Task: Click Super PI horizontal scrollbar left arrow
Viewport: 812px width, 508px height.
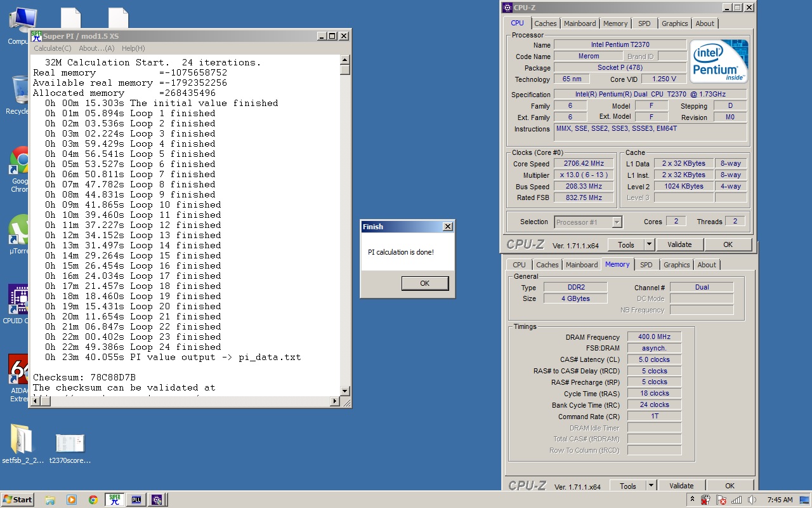Action: point(36,401)
